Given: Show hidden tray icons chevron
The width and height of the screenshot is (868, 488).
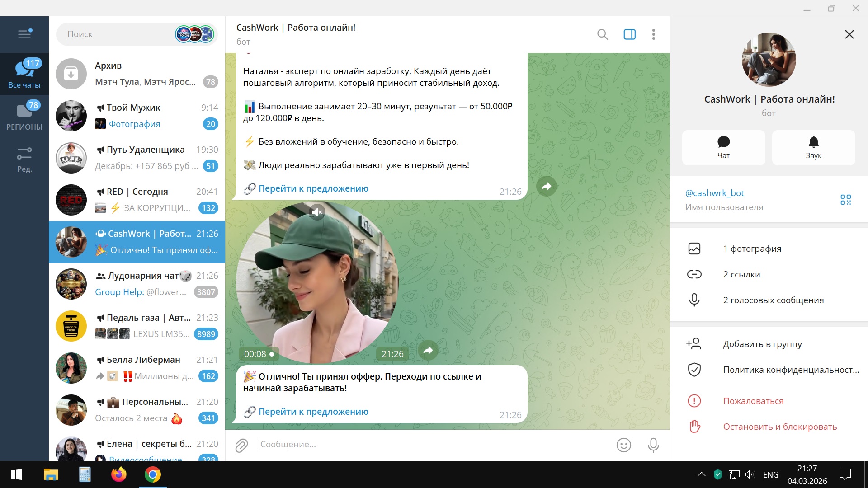Looking at the screenshot, I should (701, 474).
